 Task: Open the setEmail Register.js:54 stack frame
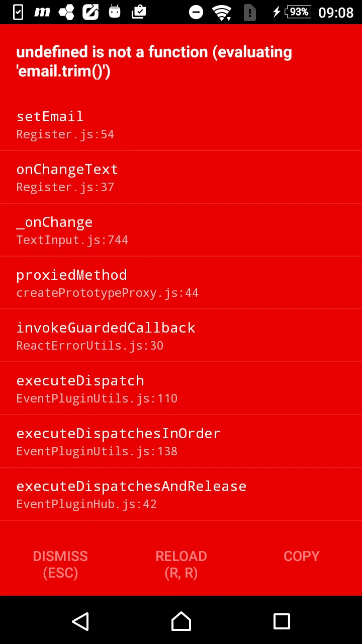point(181,124)
